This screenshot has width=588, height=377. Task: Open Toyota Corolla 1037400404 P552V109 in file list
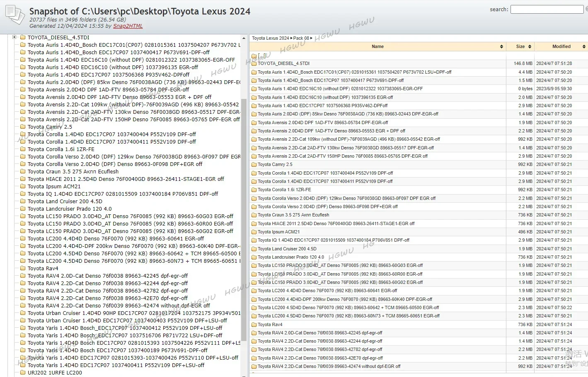point(325,173)
